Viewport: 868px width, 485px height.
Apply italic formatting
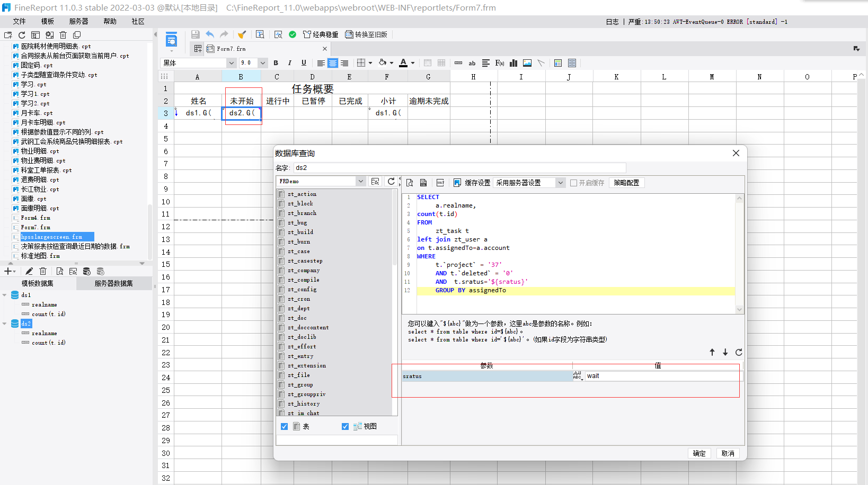pos(290,63)
